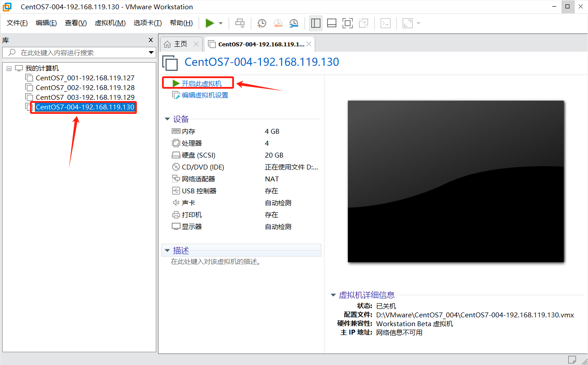Revert to snapshot using the orange-arrow clock icon

pyautogui.click(x=278, y=23)
